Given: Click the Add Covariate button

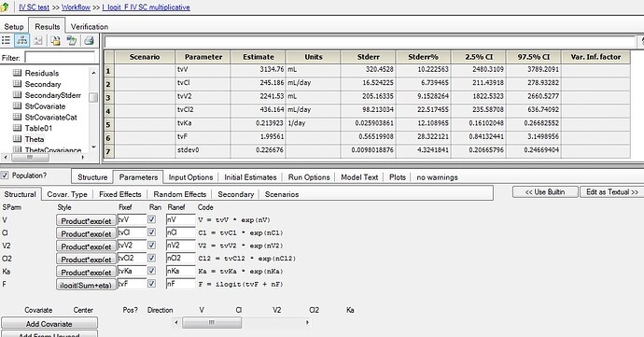Looking at the screenshot, I should point(49,323).
